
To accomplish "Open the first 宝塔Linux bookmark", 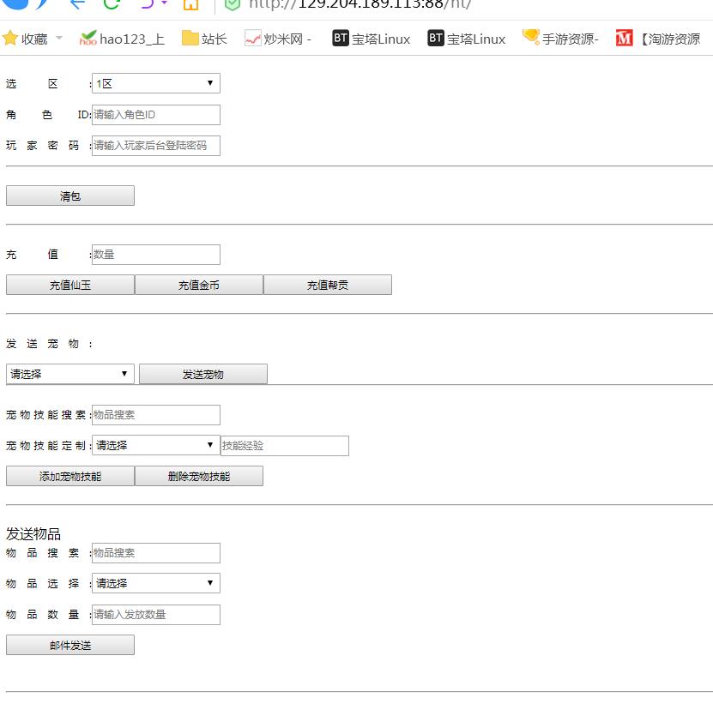I will [372, 39].
